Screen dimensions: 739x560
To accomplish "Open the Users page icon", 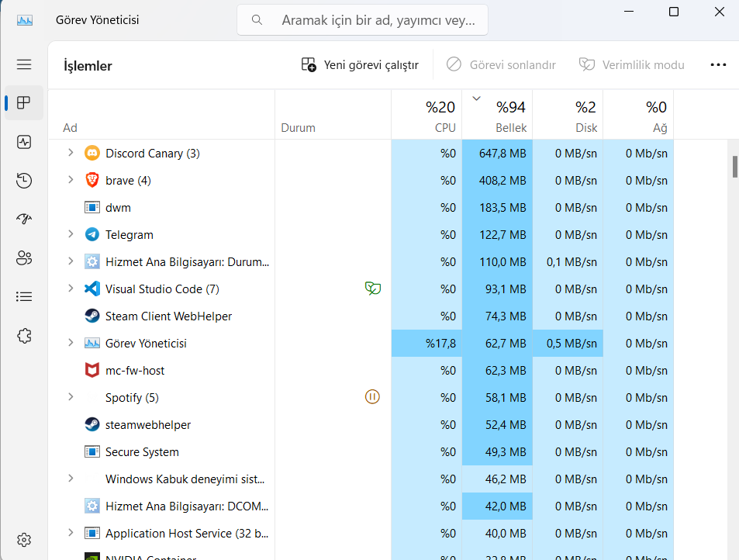I will (24, 258).
